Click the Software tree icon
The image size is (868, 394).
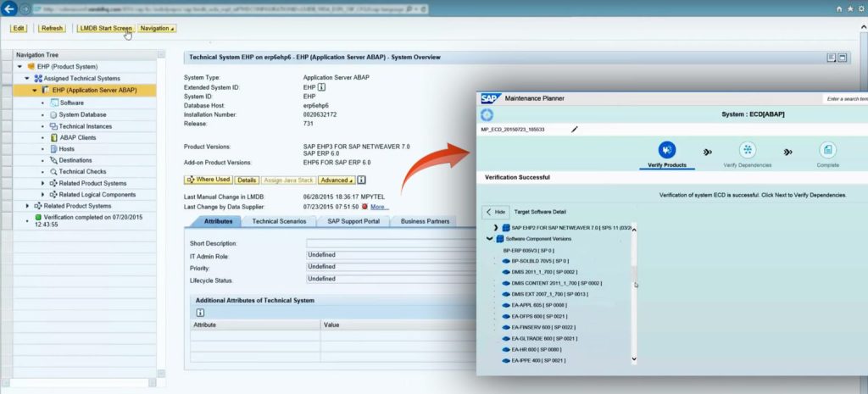(x=54, y=103)
